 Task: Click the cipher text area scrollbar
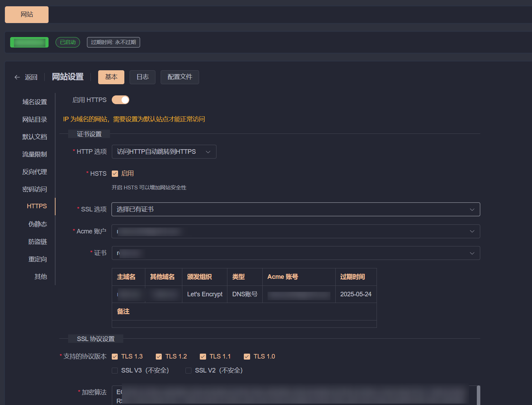pyautogui.click(x=478, y=395)
